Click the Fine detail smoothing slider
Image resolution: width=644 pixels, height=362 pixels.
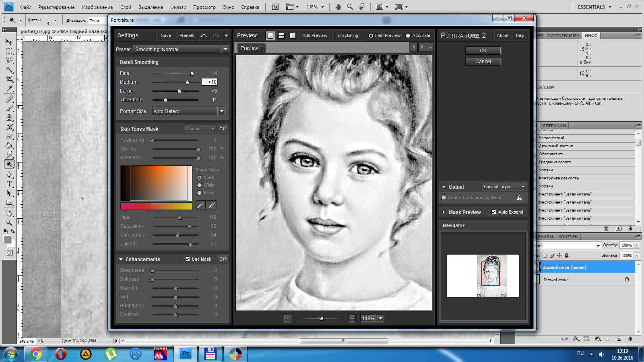[192, 73]
